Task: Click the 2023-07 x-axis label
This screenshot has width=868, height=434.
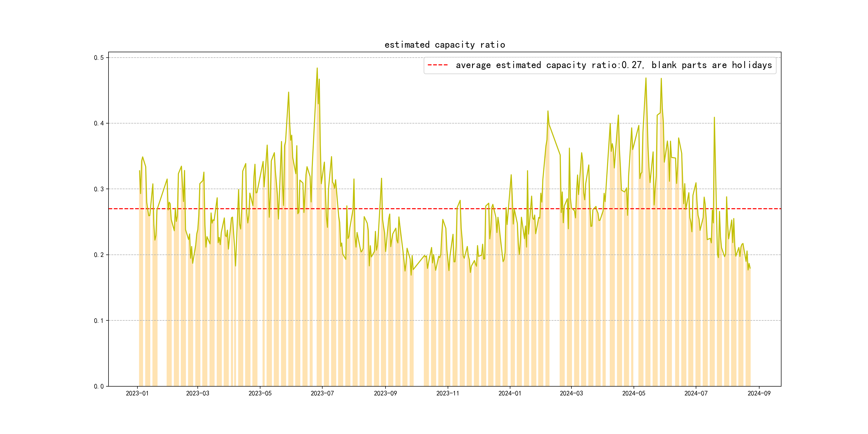Action: tap(322, 393)
